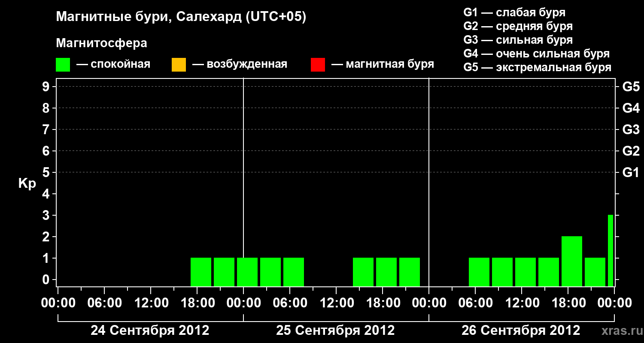
Task: Click the 12:00 time label for 24 September
Action: click(151, 303)
